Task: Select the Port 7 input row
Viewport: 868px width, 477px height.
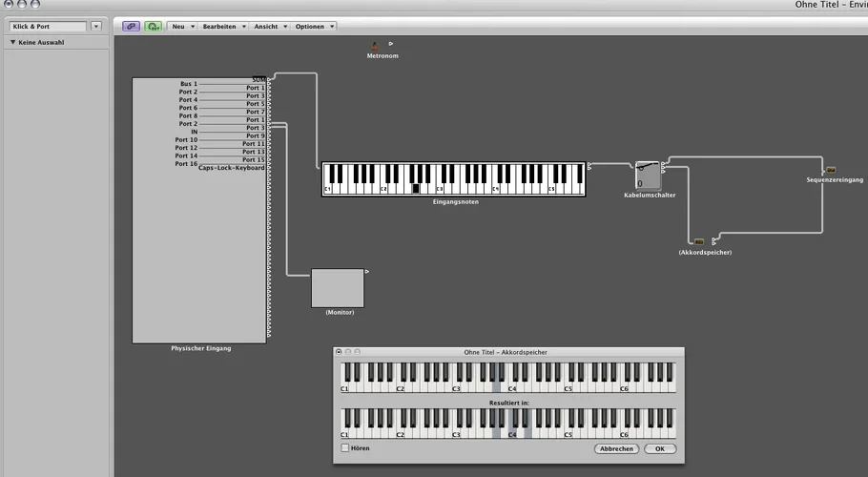Action: [x=256, y=112]
